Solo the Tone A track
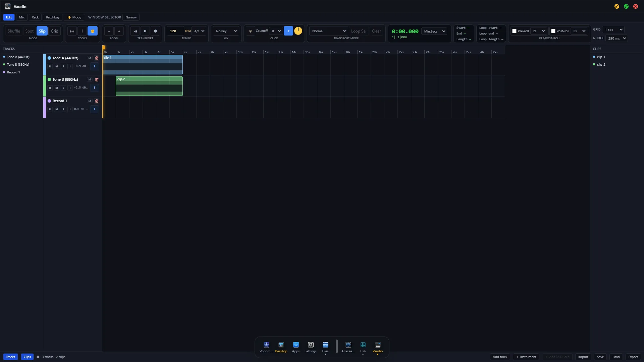The image size is (644, 362). [63, 66]
